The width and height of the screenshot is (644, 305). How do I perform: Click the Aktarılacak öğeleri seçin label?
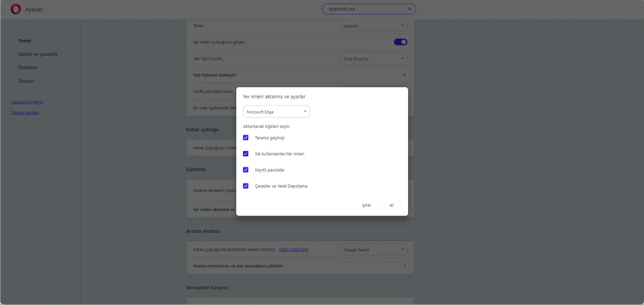(x=266, y=126)
